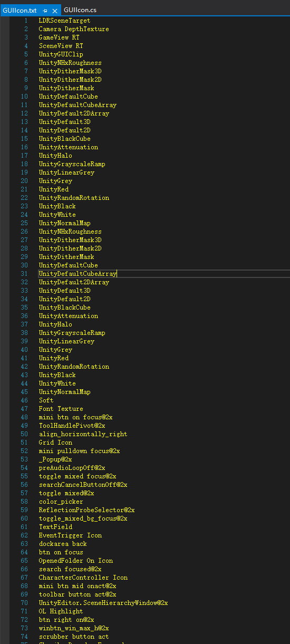Click the Soft entry on line 46

46,400
